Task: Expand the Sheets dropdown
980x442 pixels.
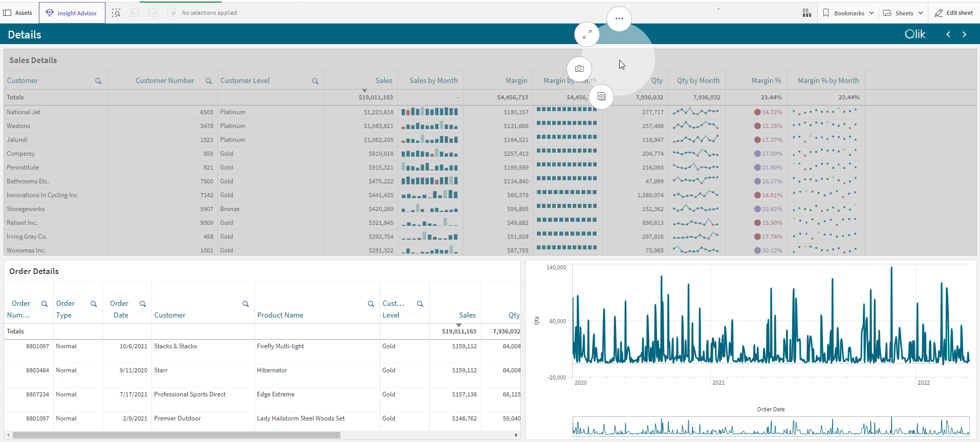Action: click(x=903, y=13)
